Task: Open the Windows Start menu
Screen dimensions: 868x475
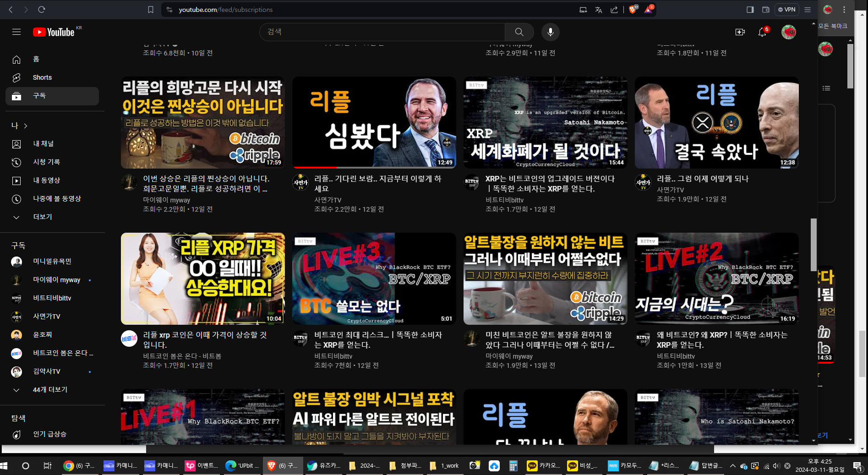Action: click(x=4, y=465)
